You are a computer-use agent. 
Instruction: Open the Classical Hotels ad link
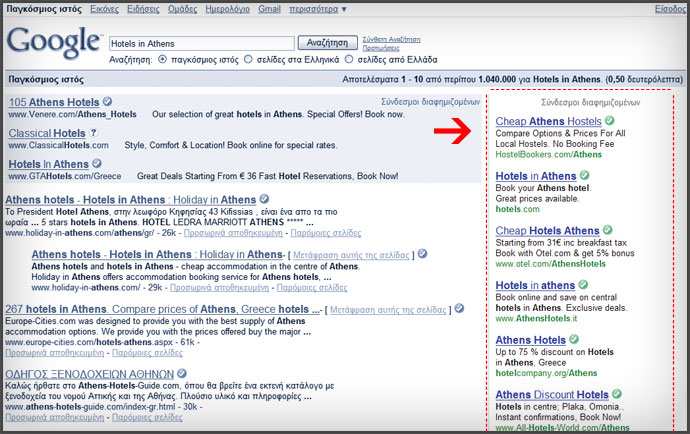click(47, 133)
